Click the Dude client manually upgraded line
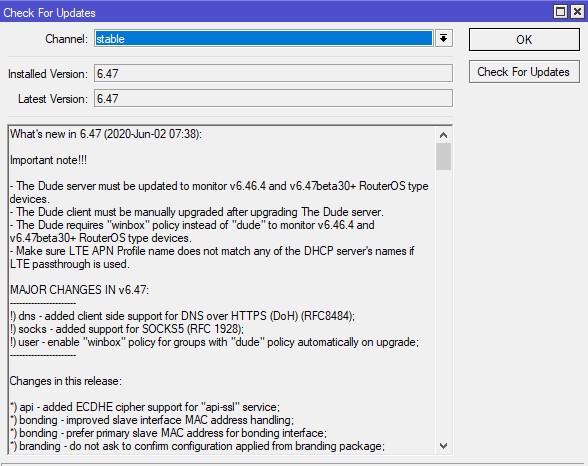The image size is (588, 466). coord(197,212)
